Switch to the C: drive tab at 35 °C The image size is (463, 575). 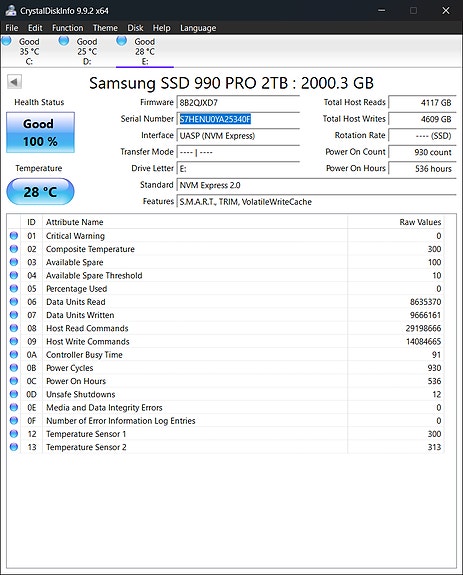point(29,51)
